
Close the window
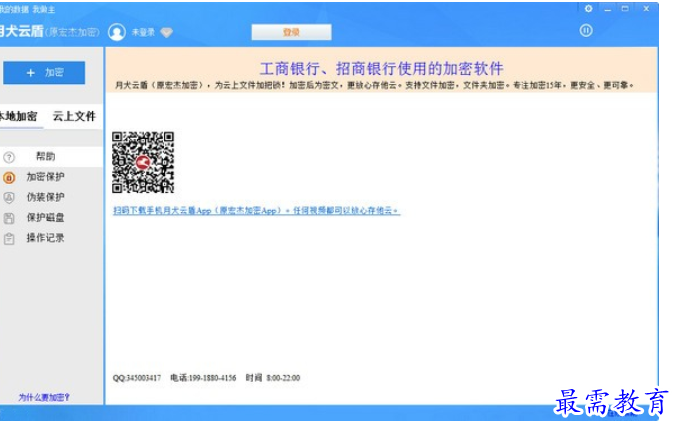pyautogui.click(x=646, y=9)
